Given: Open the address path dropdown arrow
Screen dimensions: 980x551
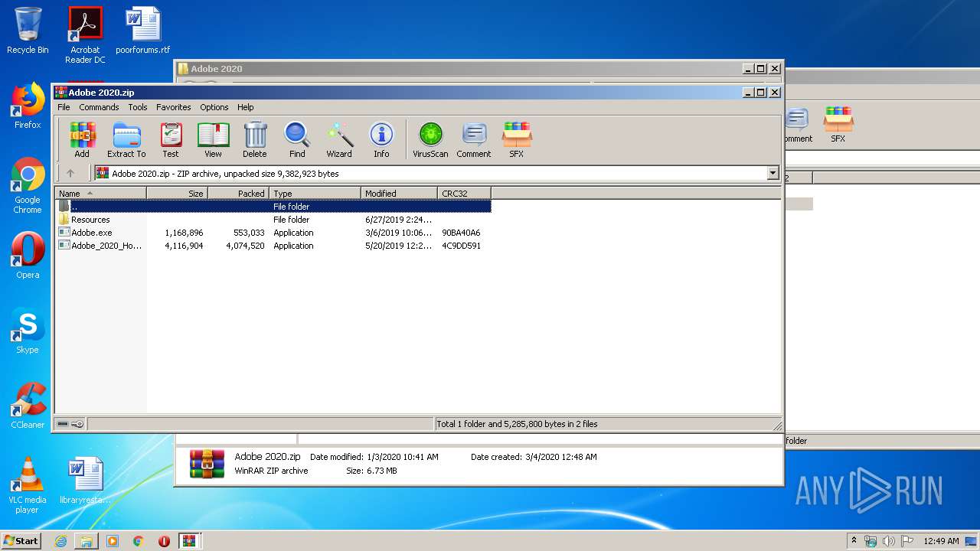Looking at the screenshot, I should point(773,174).
